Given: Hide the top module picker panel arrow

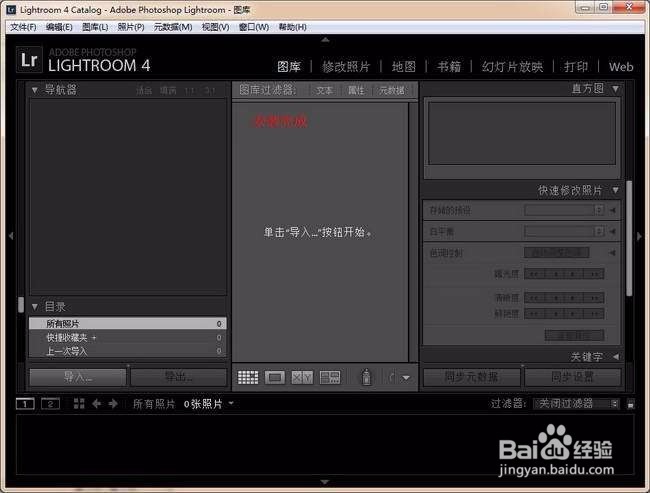Looking at the screenshot, I should coord(325,40).
